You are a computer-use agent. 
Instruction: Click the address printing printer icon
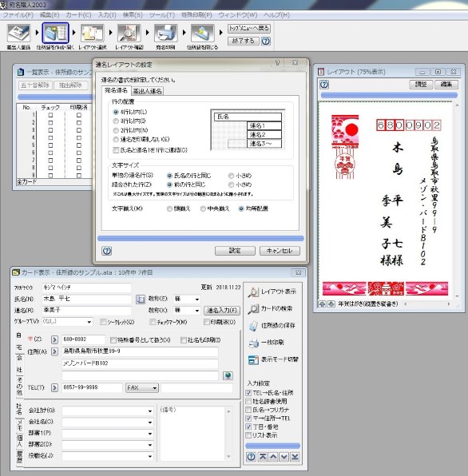[165, 33]
